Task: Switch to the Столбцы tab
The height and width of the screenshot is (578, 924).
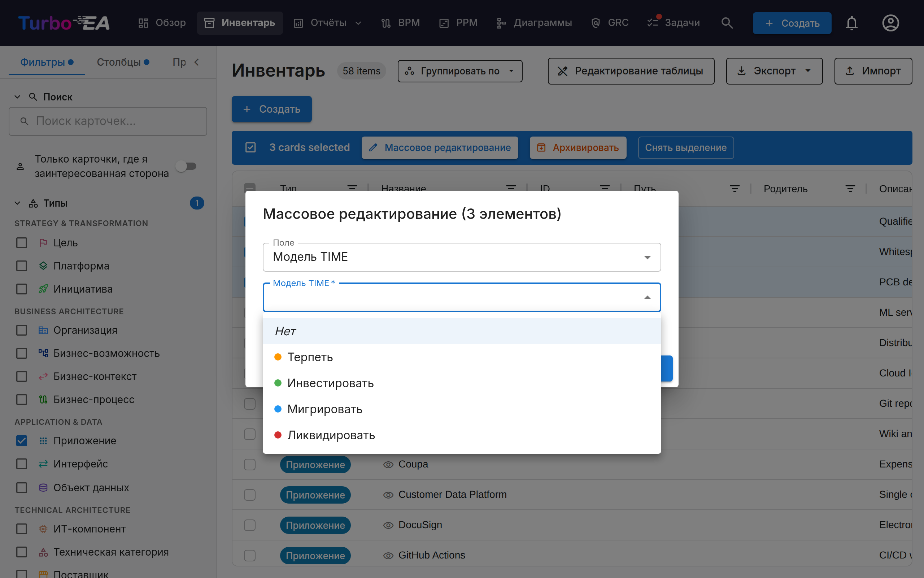Action: (123, 62)
